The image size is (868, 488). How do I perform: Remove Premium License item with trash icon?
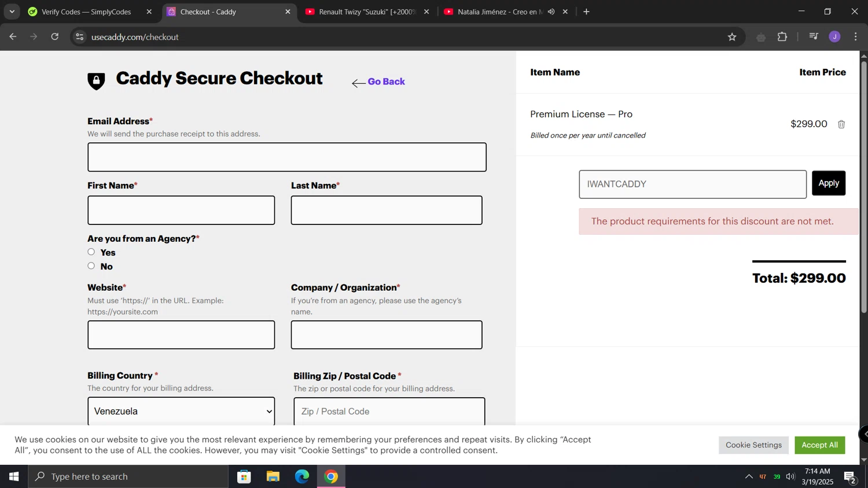click(x=841, y=124)
